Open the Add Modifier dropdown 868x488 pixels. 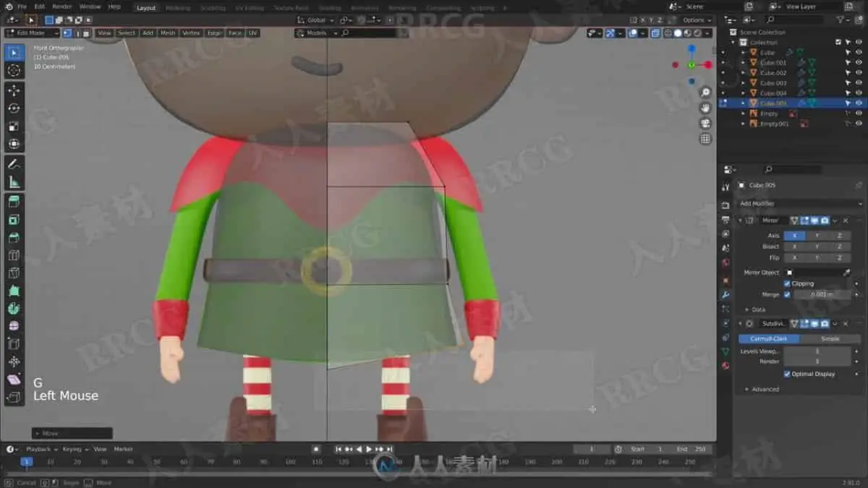[799, 204]
